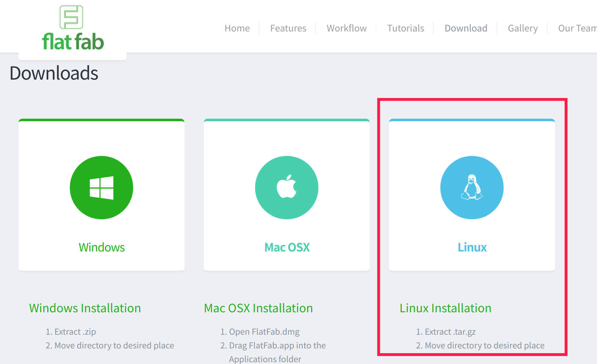
Task: Click the Mac OSX download link text
Action: [x=287, y=247]
